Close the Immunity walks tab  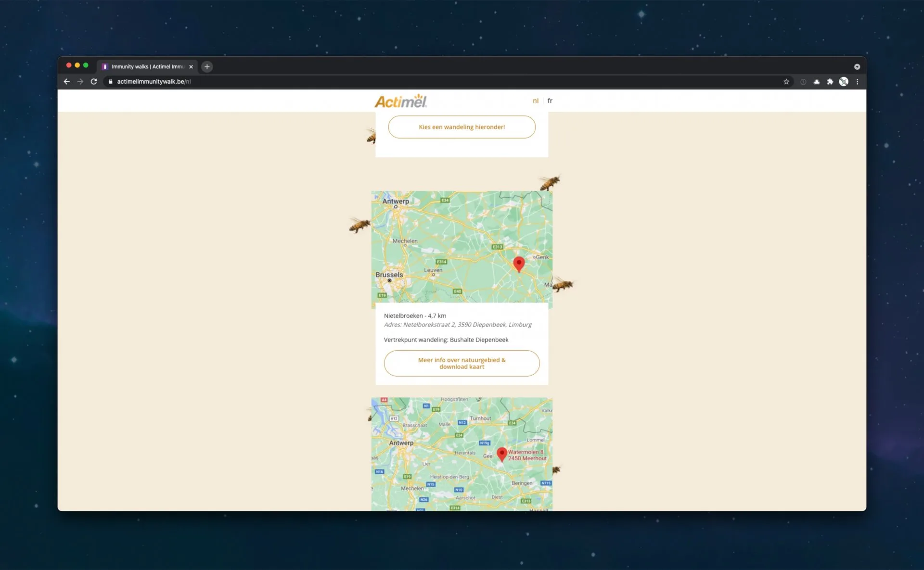(191, 67)
